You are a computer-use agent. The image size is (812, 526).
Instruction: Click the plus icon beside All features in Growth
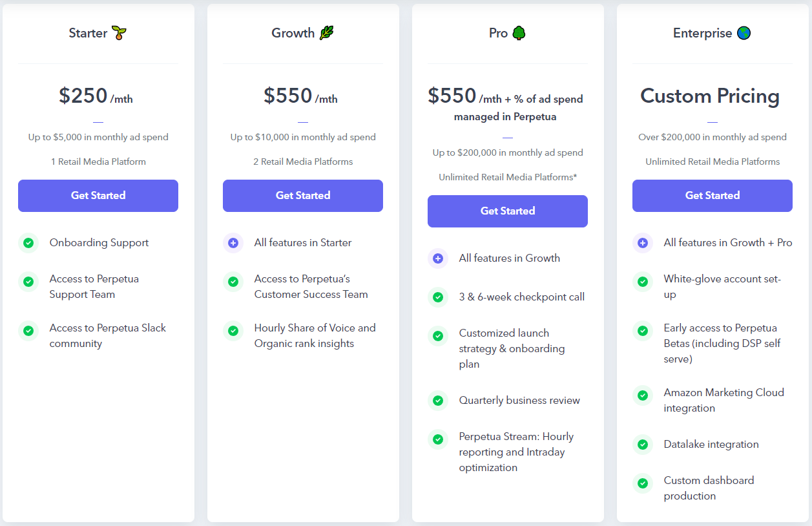pos(438,258)
